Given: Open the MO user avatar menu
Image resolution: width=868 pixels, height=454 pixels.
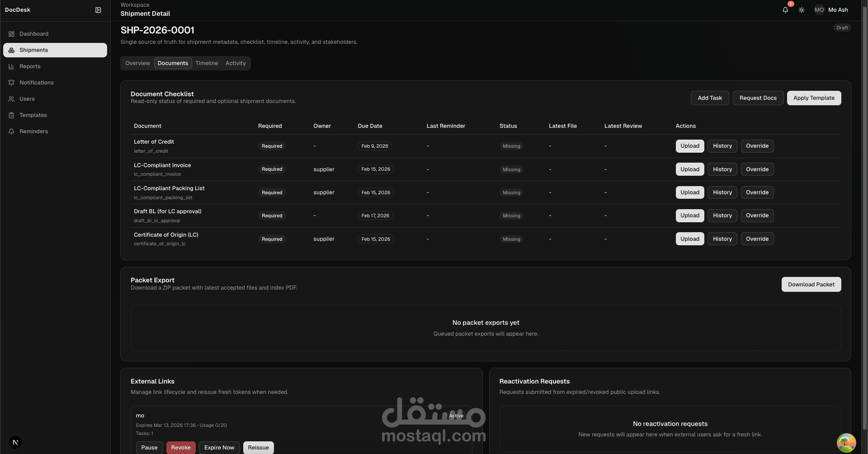Looking at the screenshot, I should coord(819,10).
